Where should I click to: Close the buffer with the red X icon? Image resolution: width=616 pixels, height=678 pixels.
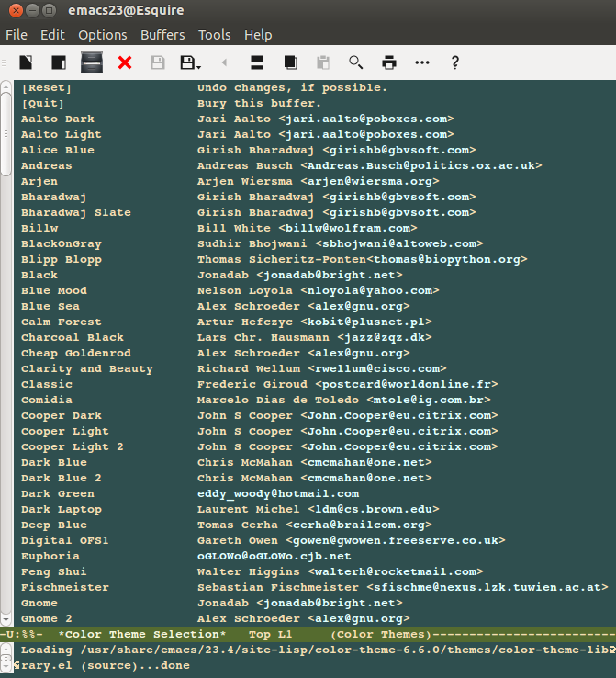pyautogui.click(x=125, y=62)
